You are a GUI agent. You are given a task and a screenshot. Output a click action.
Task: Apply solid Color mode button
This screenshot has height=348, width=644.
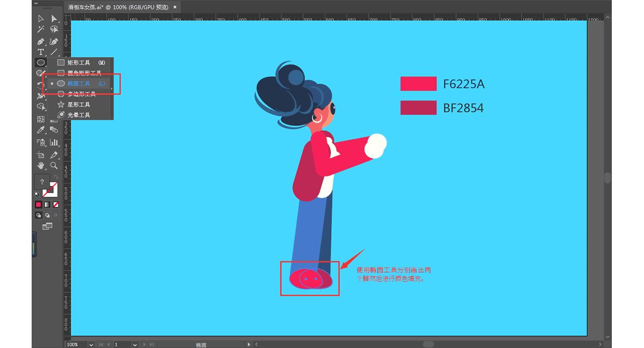click(x=39, y=204)
